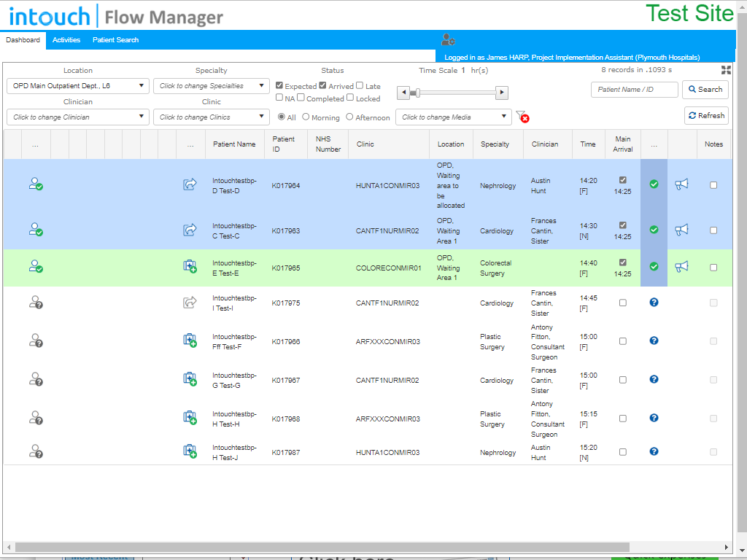Open the Location dropdown OPD Main Outpatient
The width and height of the screenshot is (747, 560).
(x=77, y=86)
